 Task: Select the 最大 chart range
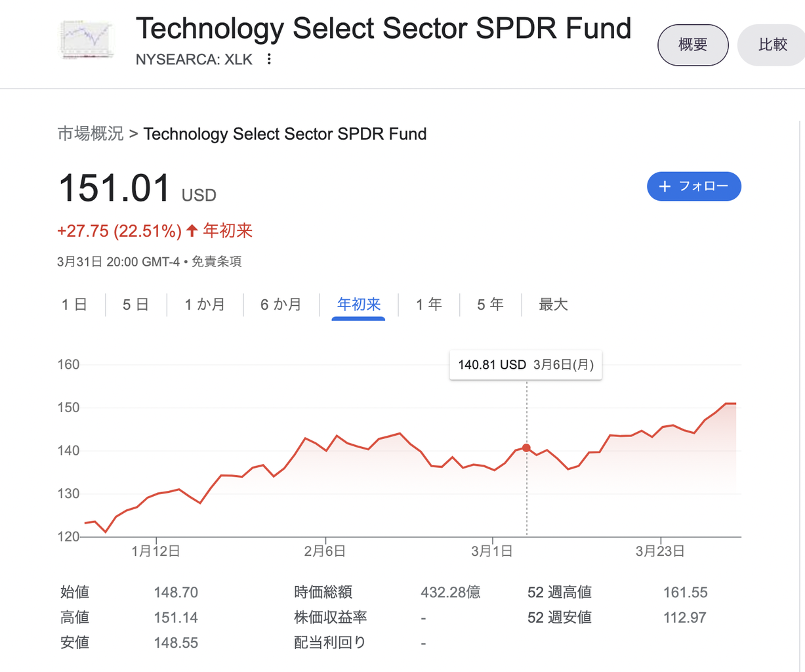(553, 304)
